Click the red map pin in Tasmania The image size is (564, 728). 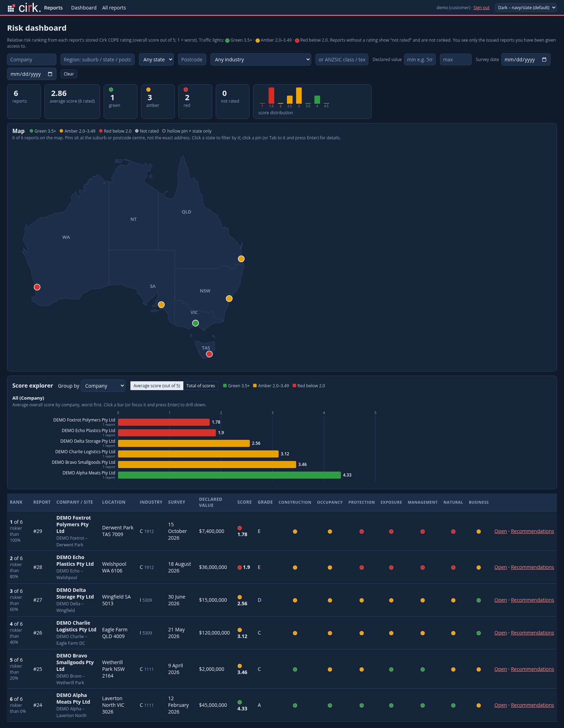tap(209, 354)
